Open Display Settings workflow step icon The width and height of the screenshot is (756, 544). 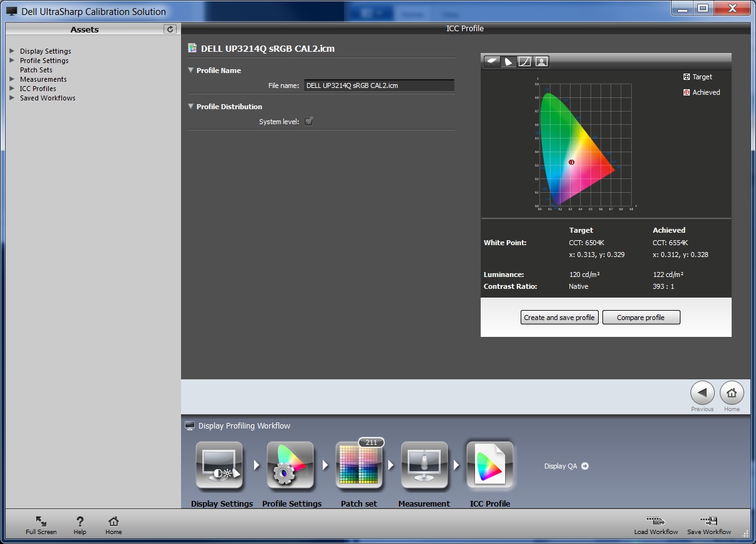click(x=219, y=465)
